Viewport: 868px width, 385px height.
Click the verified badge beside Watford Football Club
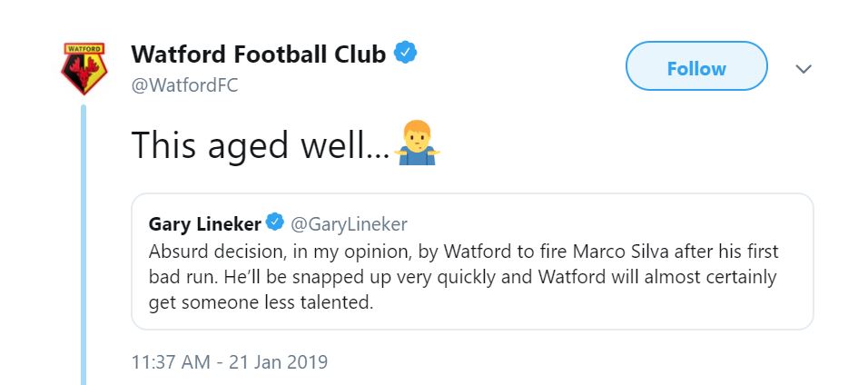[405, 54]
